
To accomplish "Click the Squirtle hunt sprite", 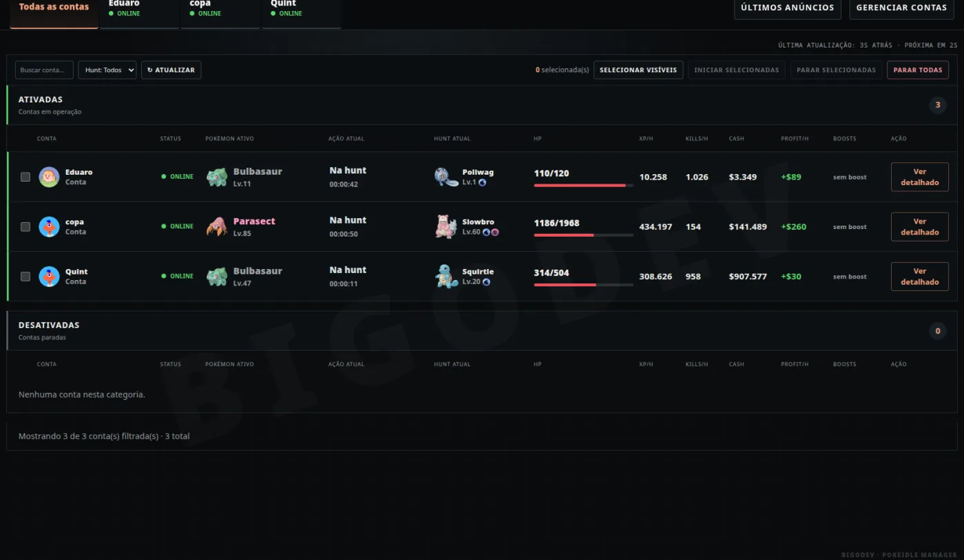I will click(x=446, y=276).
